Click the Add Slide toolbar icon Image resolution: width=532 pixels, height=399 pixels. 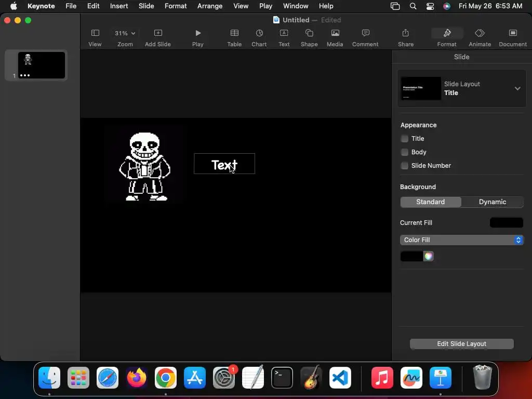coord(158,33)
